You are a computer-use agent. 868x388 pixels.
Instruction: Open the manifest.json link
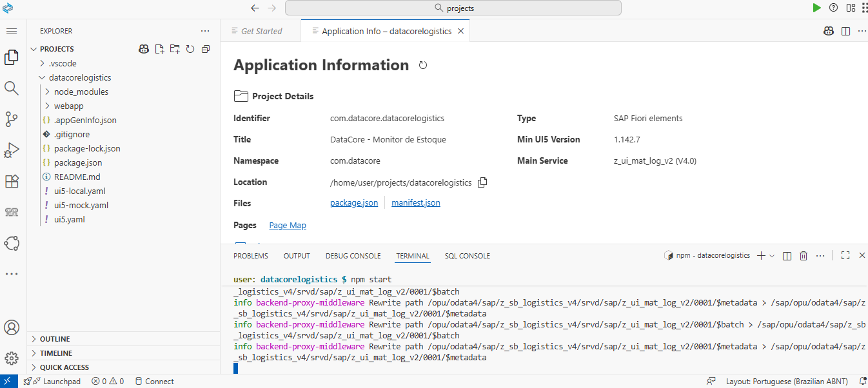pos(416,203)
